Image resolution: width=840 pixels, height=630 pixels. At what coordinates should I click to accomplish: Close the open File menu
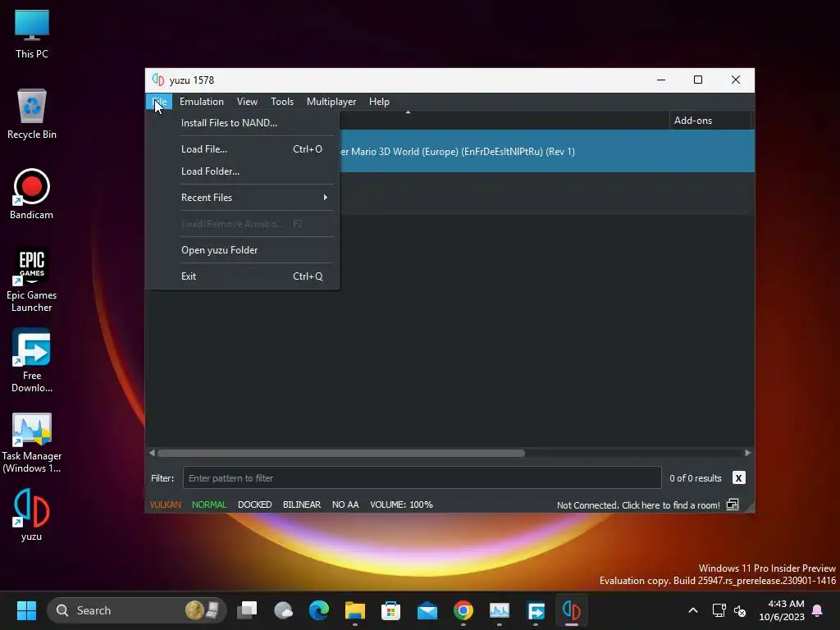(x=159, y=102)
